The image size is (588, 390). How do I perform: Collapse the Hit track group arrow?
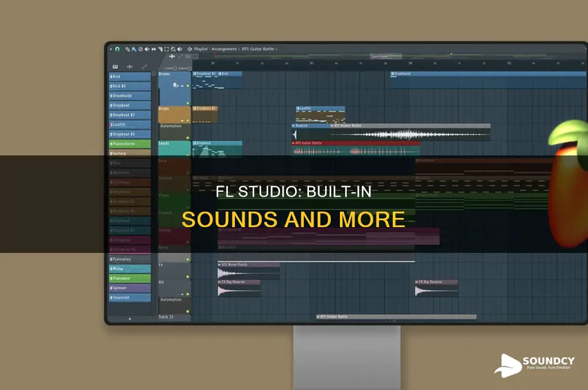[x=183, y=294]
